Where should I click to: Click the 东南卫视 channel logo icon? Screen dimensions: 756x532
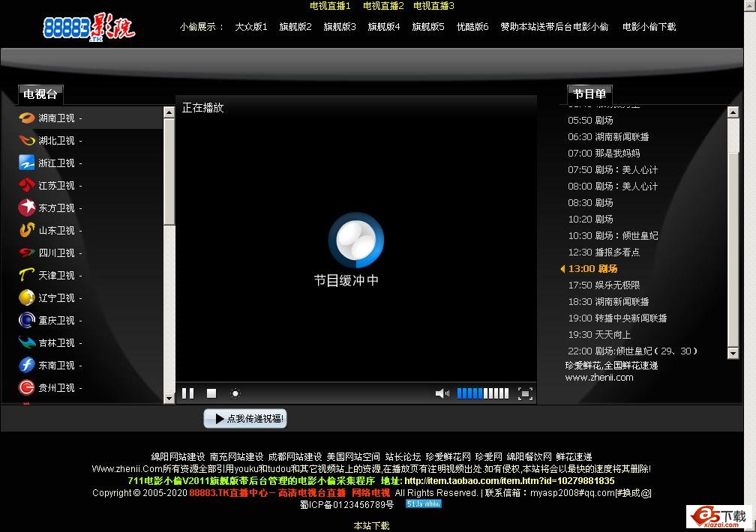click(x=26, y=365)
